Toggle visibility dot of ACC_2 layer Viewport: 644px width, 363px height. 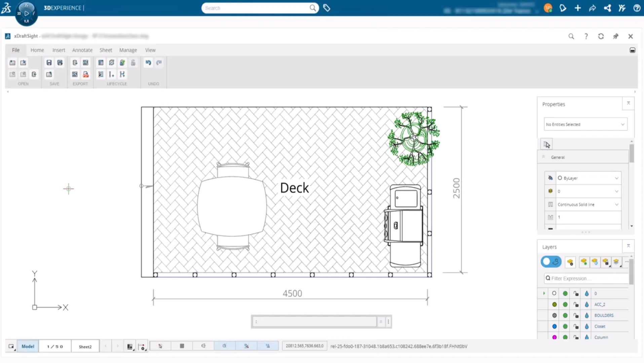[565, 304]
